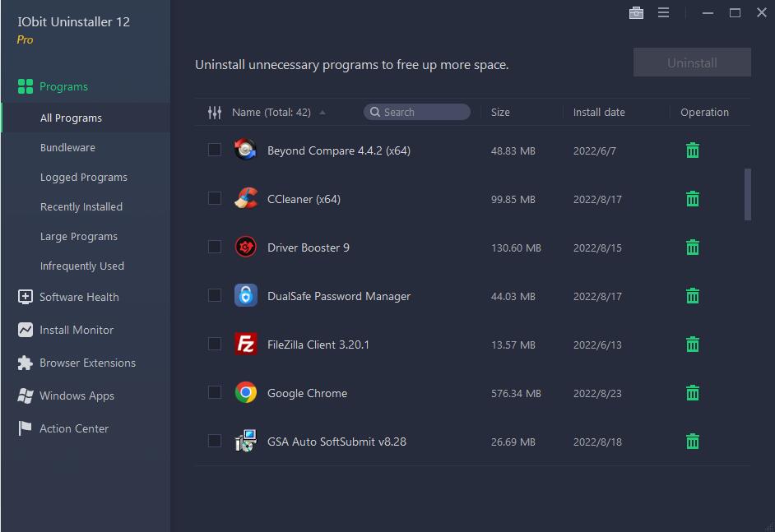This screenshot has width=775, height=532.
Task: Sort programs by Install date column
Action: [599, 113]
